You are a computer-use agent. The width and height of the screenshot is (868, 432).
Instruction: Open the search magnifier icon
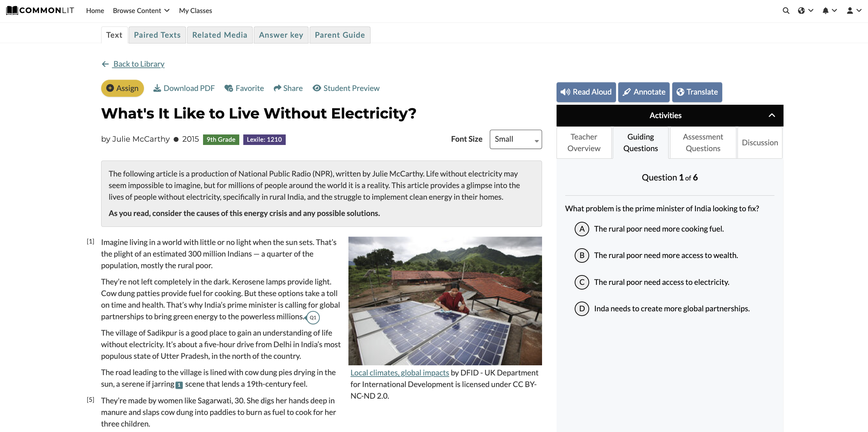click(786, 11)
